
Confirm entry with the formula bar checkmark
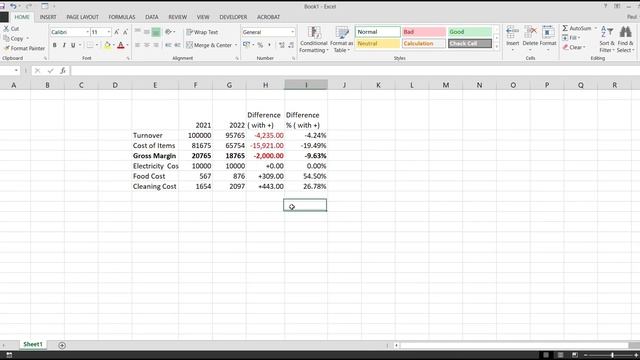point(50,71)
